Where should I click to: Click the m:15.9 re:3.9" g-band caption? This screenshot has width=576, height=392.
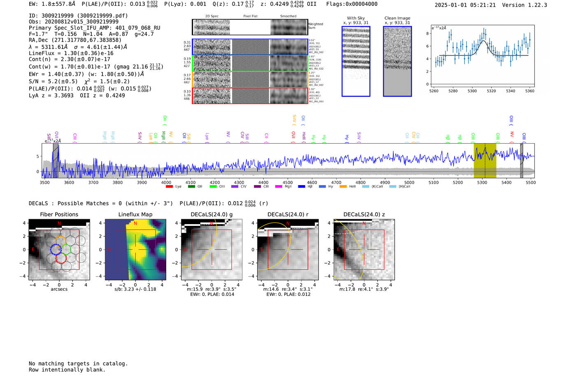pyautogui.click(x=212, y=289)
